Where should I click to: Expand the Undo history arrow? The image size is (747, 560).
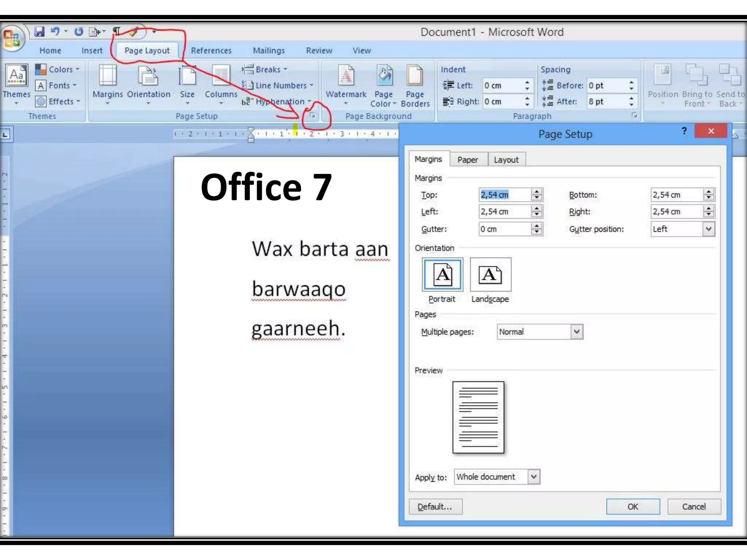click(x=66, y=31)
